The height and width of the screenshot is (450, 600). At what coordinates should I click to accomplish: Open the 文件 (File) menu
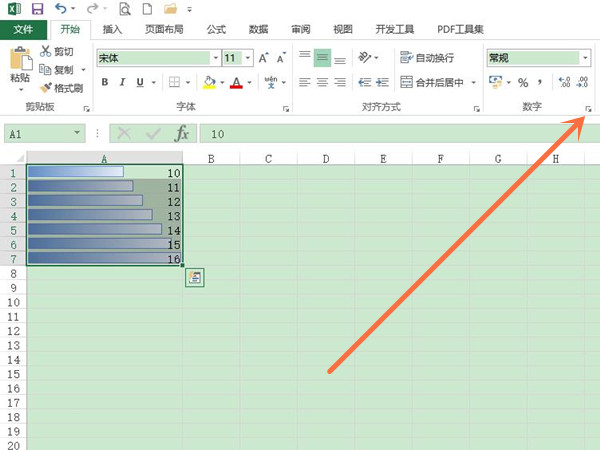23,30
